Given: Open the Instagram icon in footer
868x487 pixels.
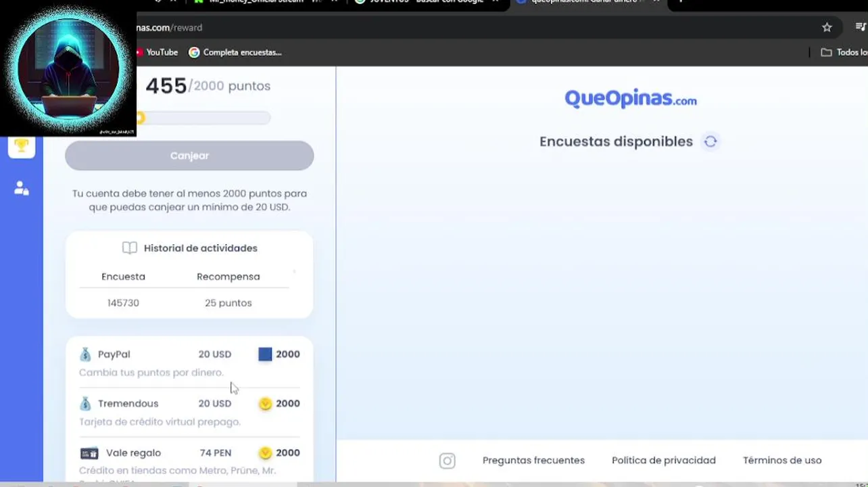Looking at the screenshot, I should pos(448,461).
